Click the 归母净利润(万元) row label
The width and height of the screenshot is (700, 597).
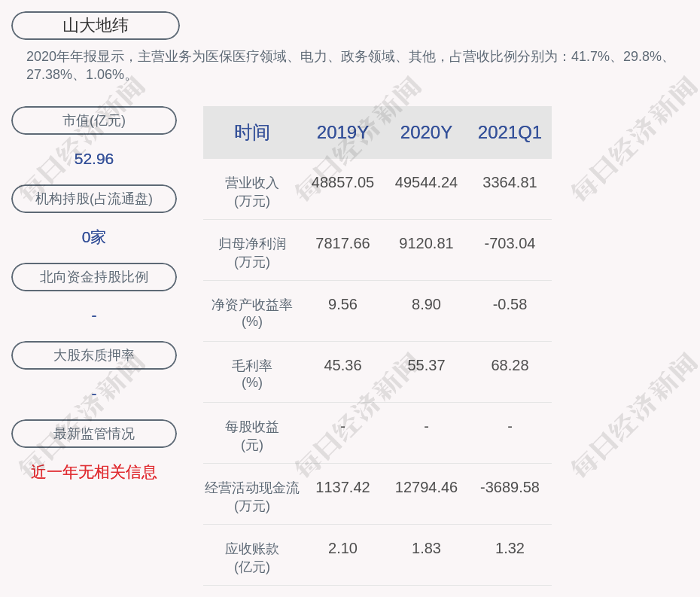(252, 253)
